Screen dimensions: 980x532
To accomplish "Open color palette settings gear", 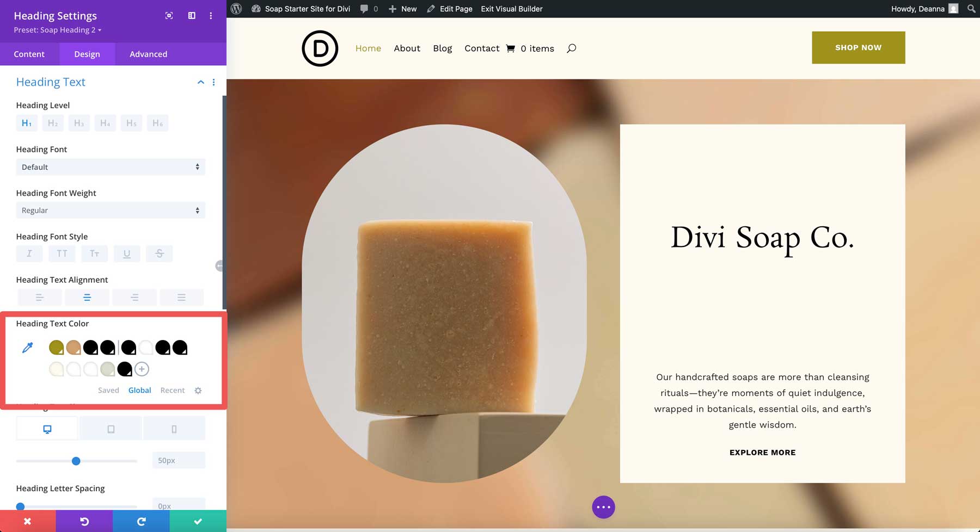I will [198, 391].
